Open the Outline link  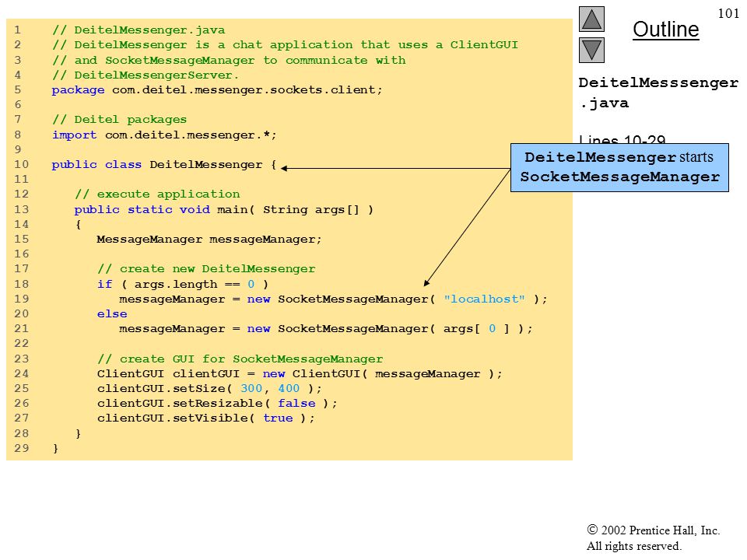[x=665, y=30]
